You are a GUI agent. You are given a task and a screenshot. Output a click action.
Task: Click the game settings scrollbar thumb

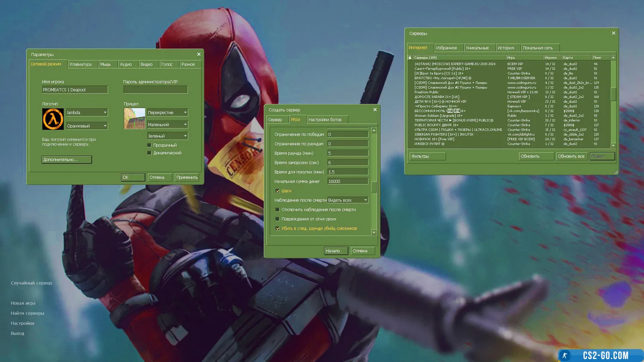click(x=374, y=187)
